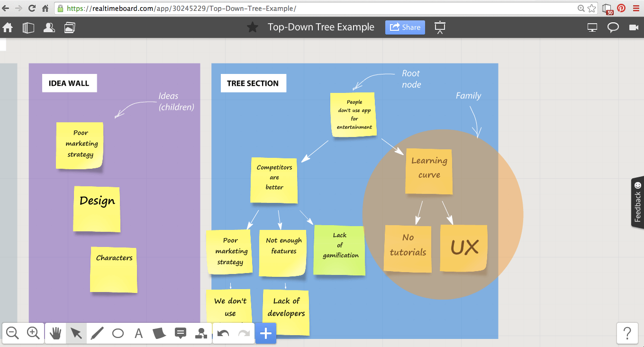Select the Learning curve note

click(x=429, y=172)
